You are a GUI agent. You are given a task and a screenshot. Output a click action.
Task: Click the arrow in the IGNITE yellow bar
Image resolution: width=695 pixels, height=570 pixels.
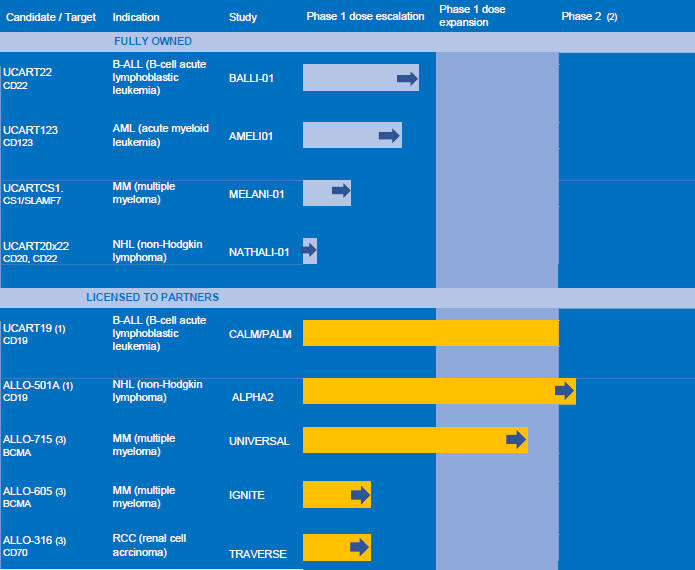pos(360,494)
